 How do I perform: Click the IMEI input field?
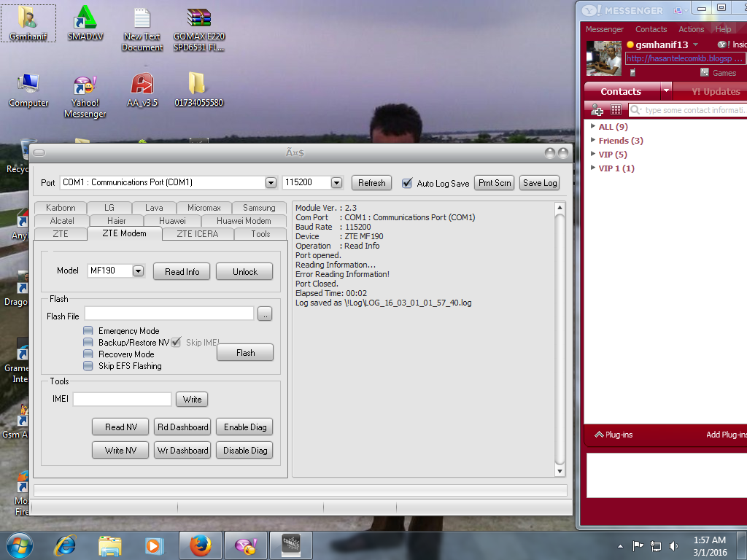(x=122, y=399)
